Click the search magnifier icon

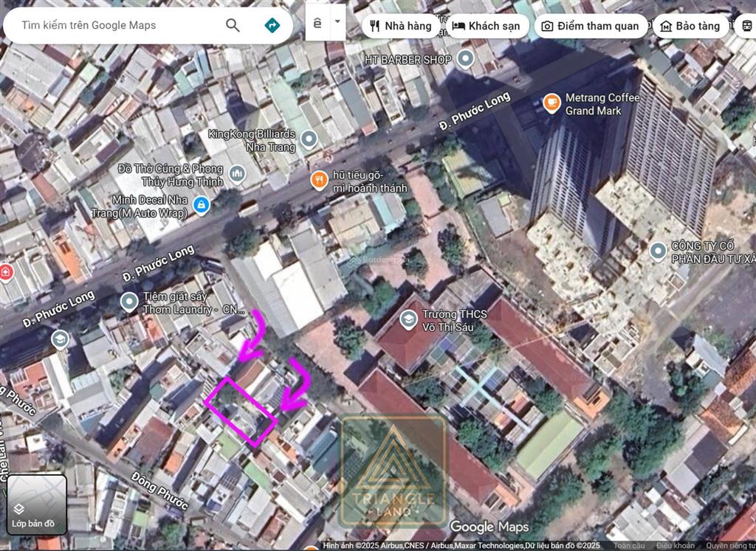(233, 25)
